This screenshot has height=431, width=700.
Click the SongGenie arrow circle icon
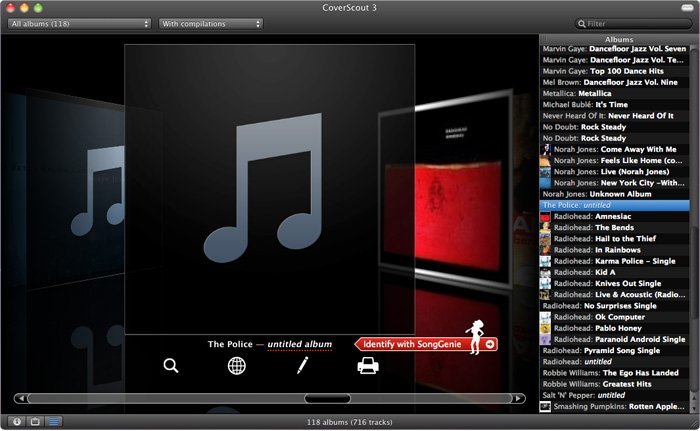point(490,344)
